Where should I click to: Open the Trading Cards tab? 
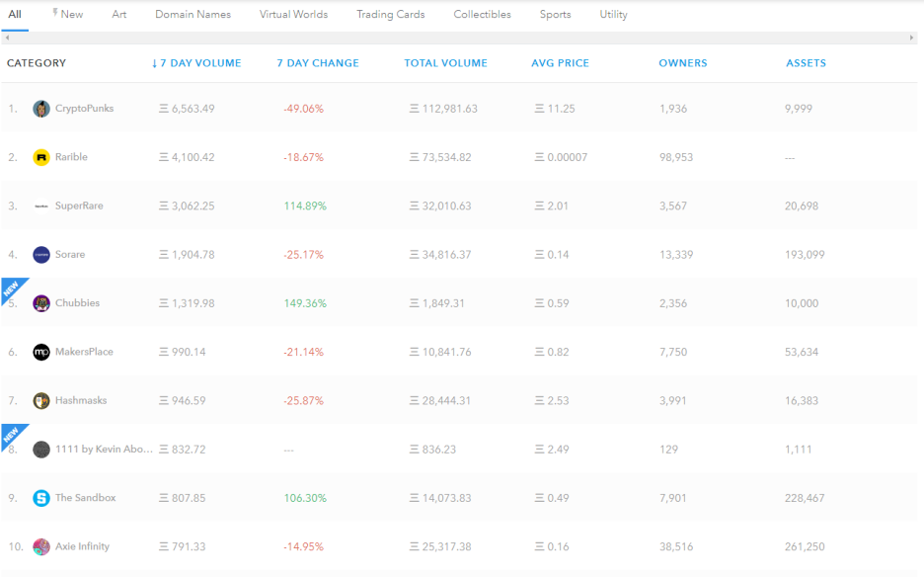click(390, 14)
